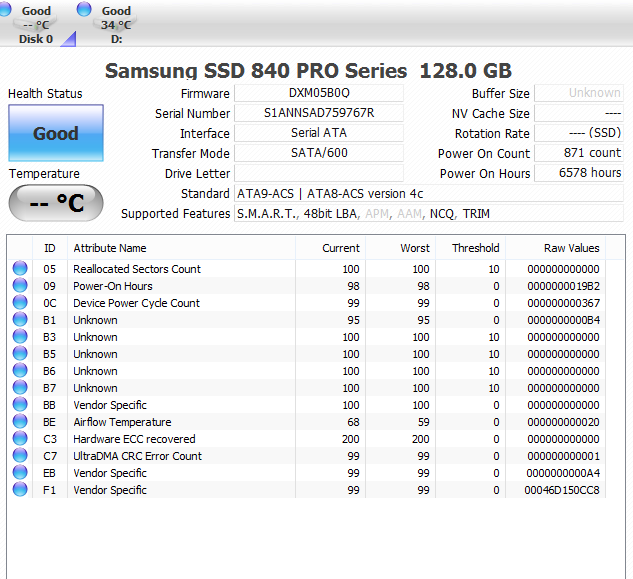Click status orb for attribute EB

[20, 472]
